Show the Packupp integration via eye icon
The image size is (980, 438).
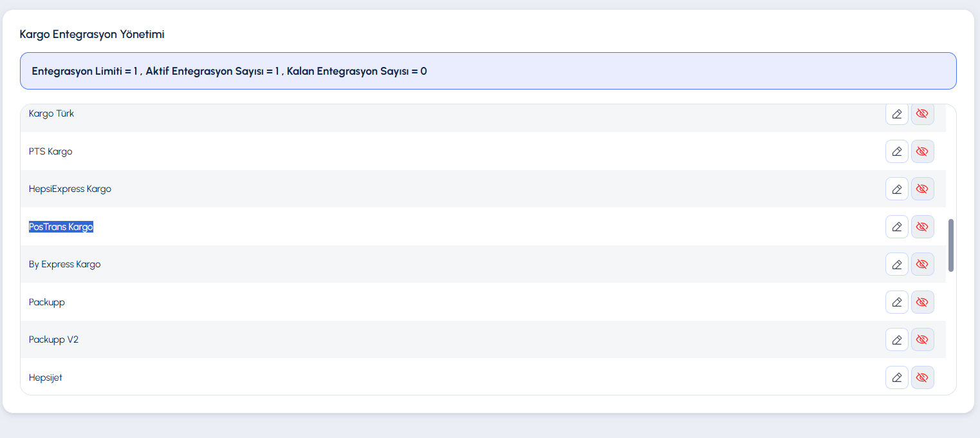[923, 302]
